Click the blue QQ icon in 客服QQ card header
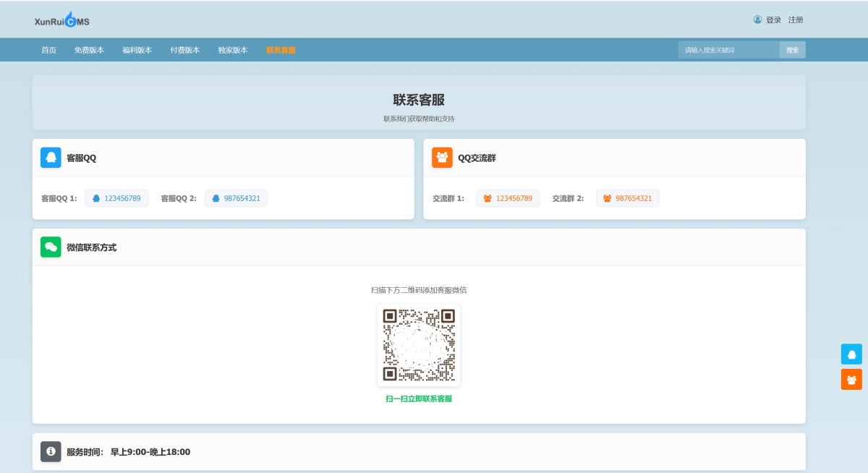Viewport: 868px width, 473px height. 51,158
